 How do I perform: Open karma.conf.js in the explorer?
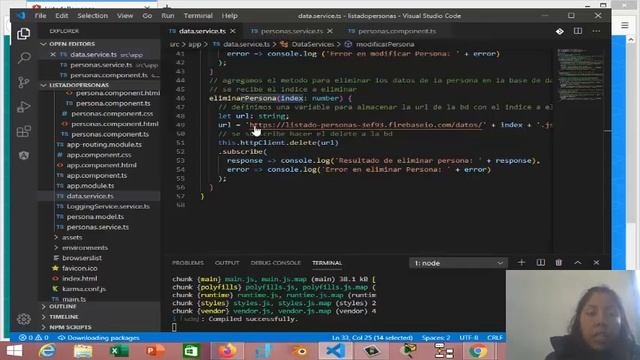[84, 289]
